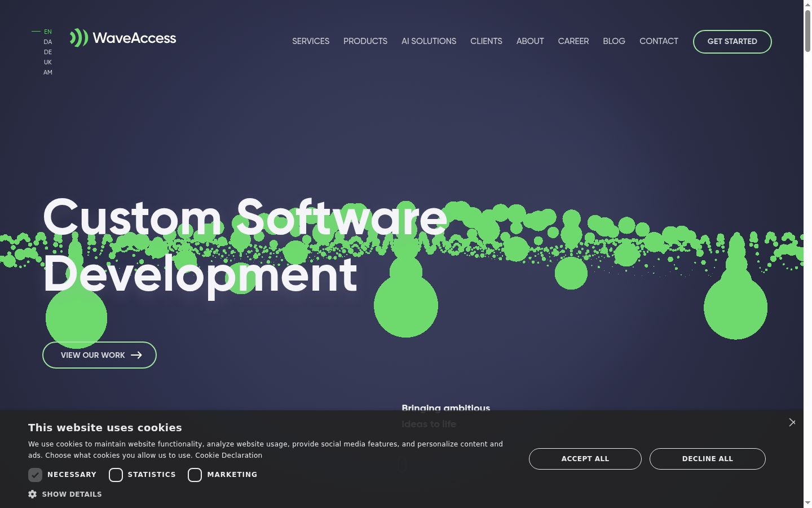Enable the Marketing cookies checkbox
812x508 pixels.
[x=195, y=475]
